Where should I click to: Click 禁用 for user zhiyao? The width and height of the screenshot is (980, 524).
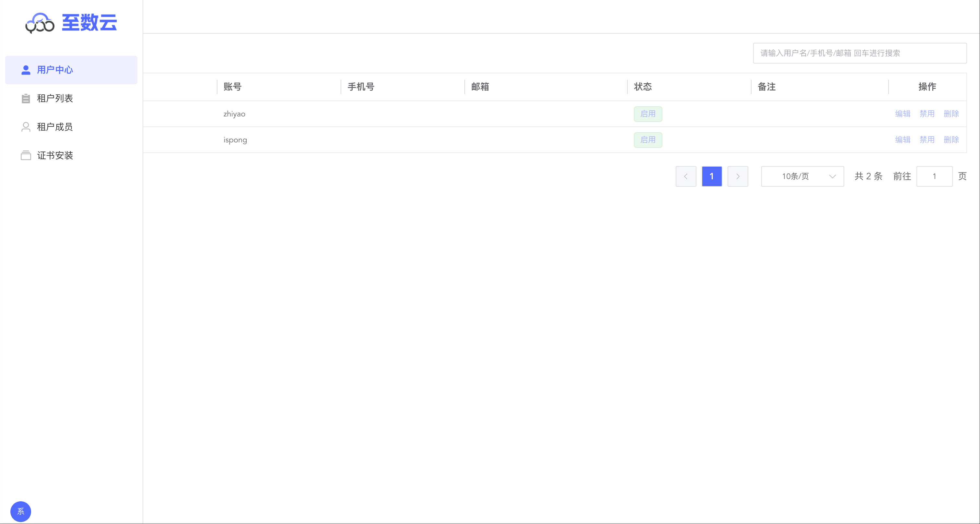(x=927, y=114)
